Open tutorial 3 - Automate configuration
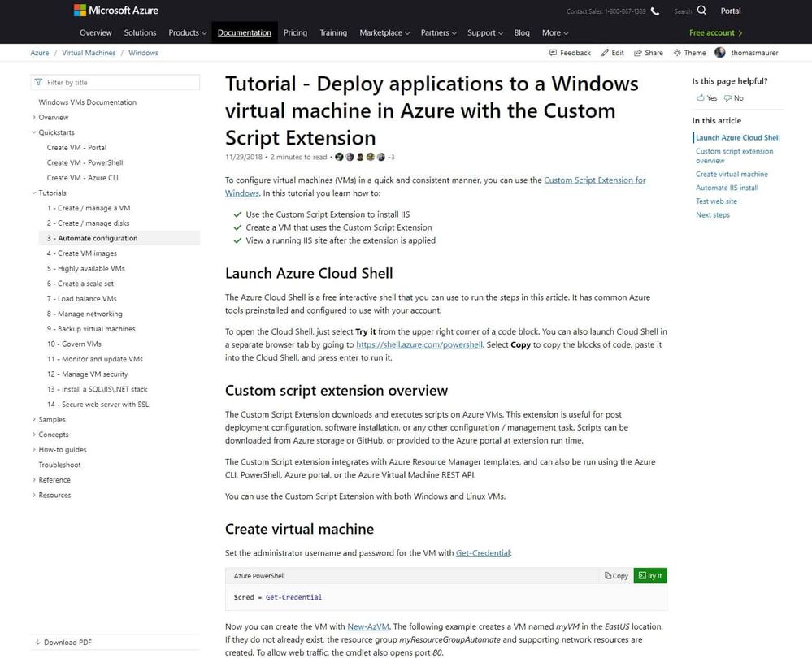 pyautogui.click(x=119, y=238)
